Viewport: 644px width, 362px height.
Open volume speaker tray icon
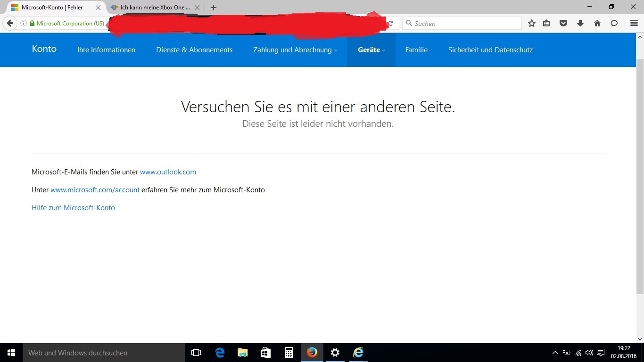tap(589, 353)
